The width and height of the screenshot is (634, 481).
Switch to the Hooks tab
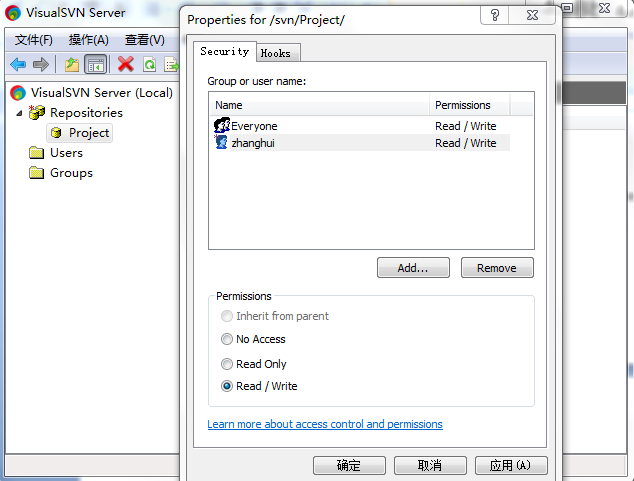click(x=276, y=53)
